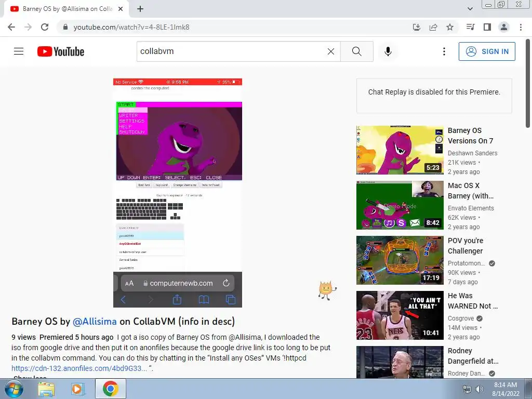Click the YouTube logo to go home
The height and width of the screenshot is (399, 532).
click(x=61, y=51)
